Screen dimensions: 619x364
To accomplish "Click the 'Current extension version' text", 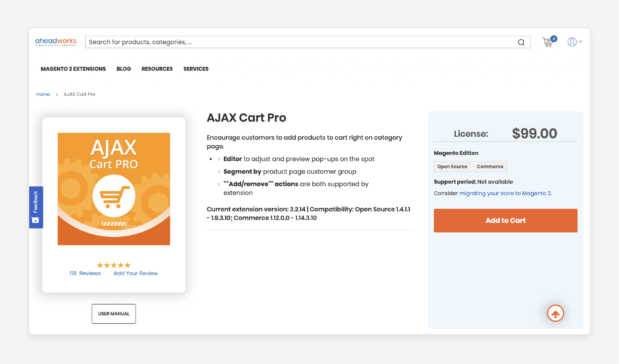I will tap(308, 213).
